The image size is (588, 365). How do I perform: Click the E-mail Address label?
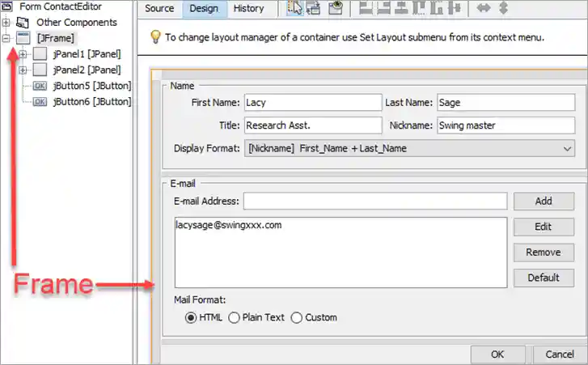[206, 201]
